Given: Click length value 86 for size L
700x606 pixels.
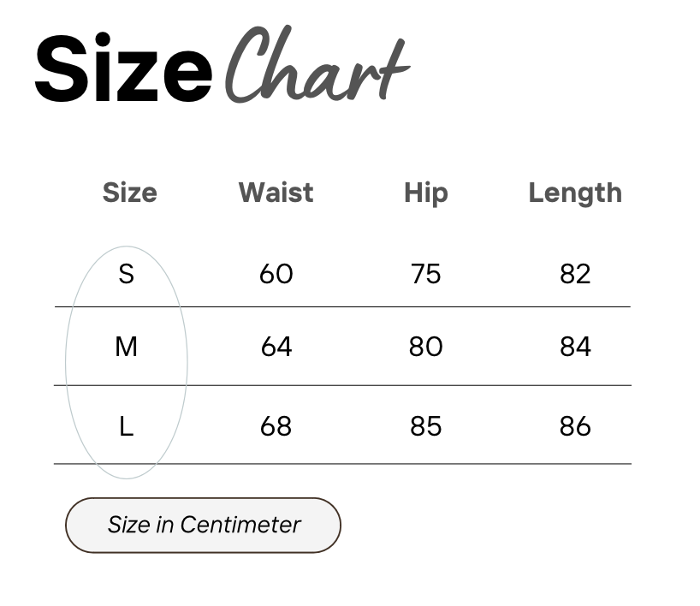Looking at the screenshot, I should (575, 426).
